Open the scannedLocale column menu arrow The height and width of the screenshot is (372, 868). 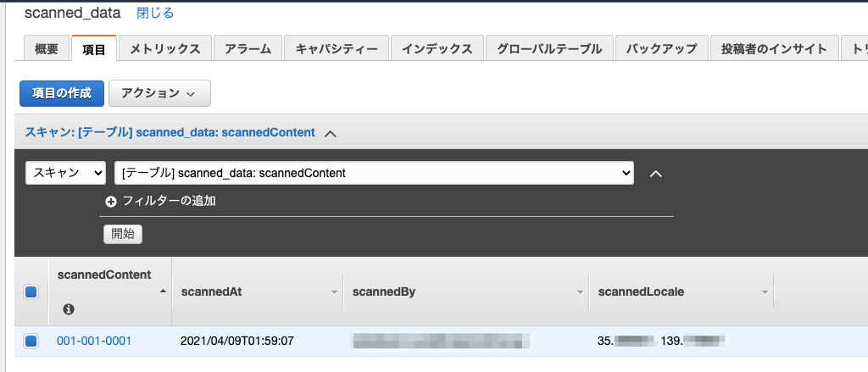(x=765, y=292)
